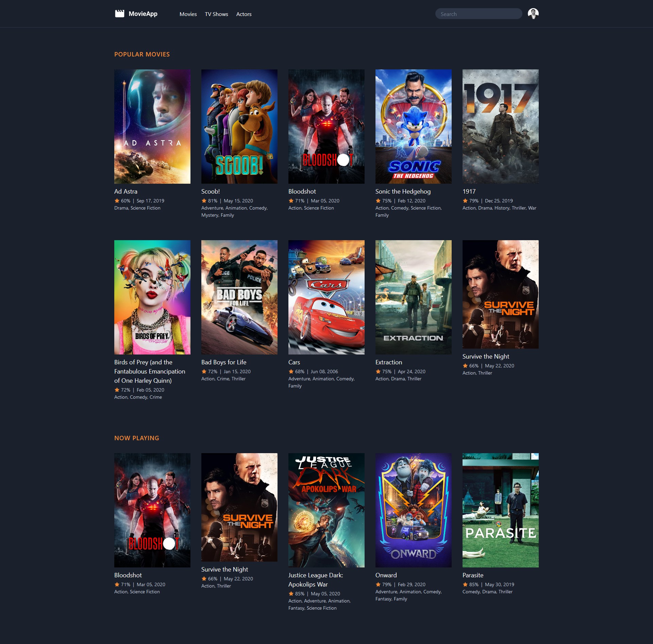Go to the TV Shows page
Image resolution: width=653 pixels, height=644 pixels.
[216, 14]
